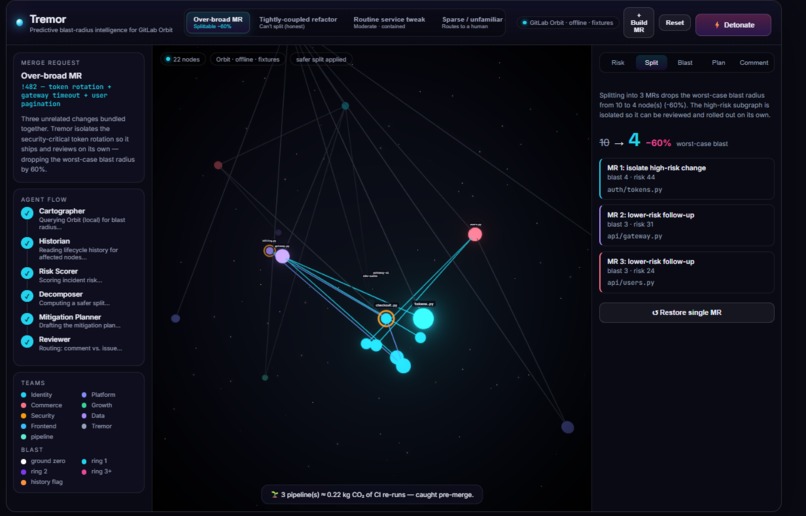
Task: Click the Tremor logo dot
Action: [x=20, y=23]
